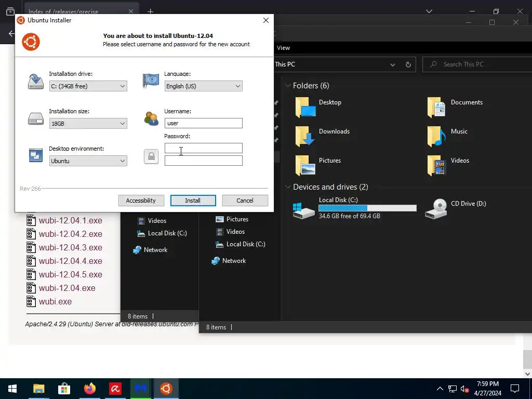This screenshot has width=532, height=399.
Task: Click the users icon beside Username
Action: tap(151, 118)
